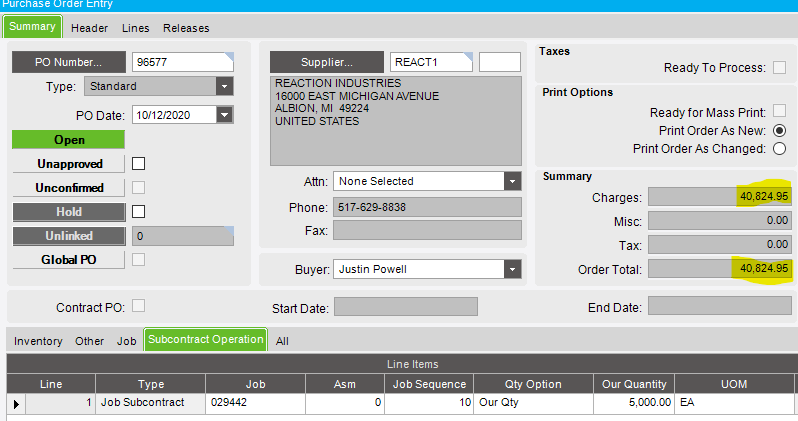The height and width of the screenshot is (421, 798).
Task: Click the Our Quantity column header
Action: [634, 384]
